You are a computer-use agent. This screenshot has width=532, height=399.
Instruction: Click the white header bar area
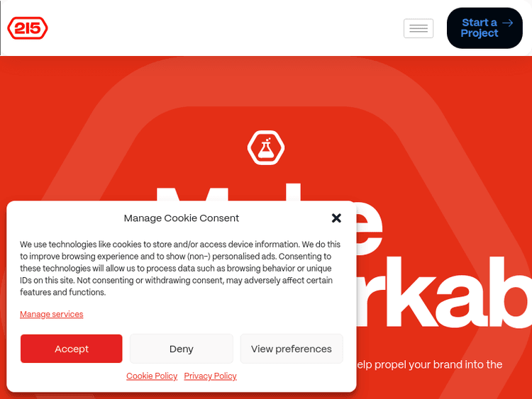click(238, 28)
